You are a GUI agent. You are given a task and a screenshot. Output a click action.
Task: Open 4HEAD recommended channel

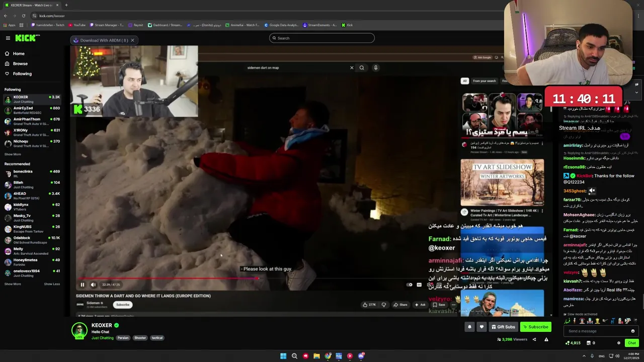(x=32, y=196)
